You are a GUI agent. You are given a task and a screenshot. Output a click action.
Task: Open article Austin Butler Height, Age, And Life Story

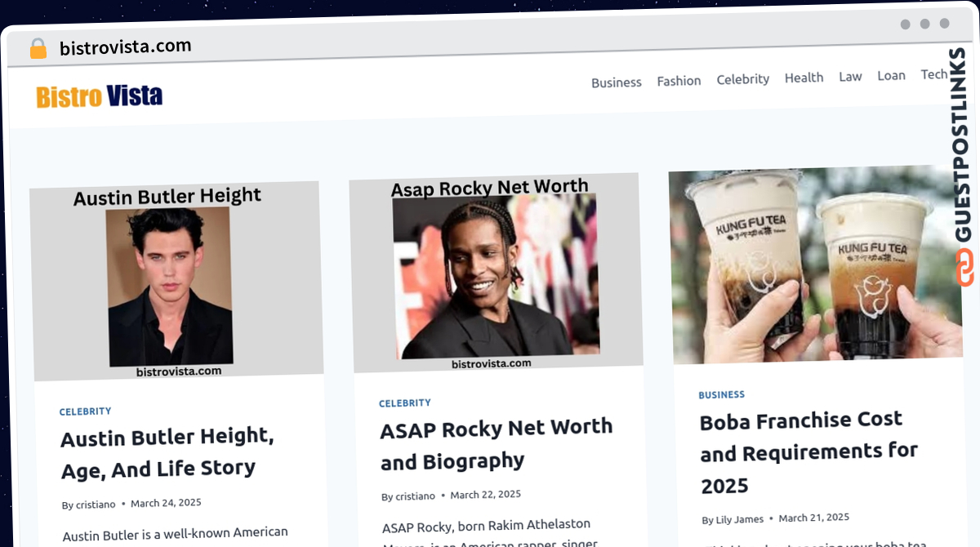click(167, 453)
